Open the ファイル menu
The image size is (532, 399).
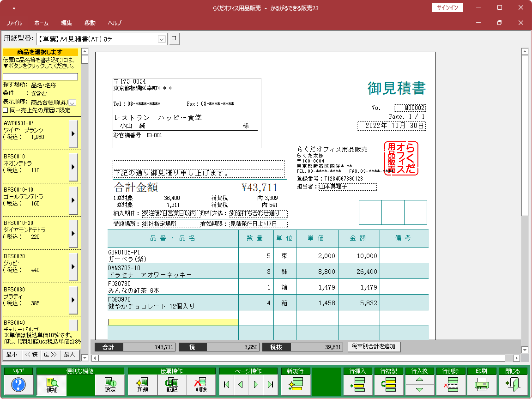pos(14,23)
